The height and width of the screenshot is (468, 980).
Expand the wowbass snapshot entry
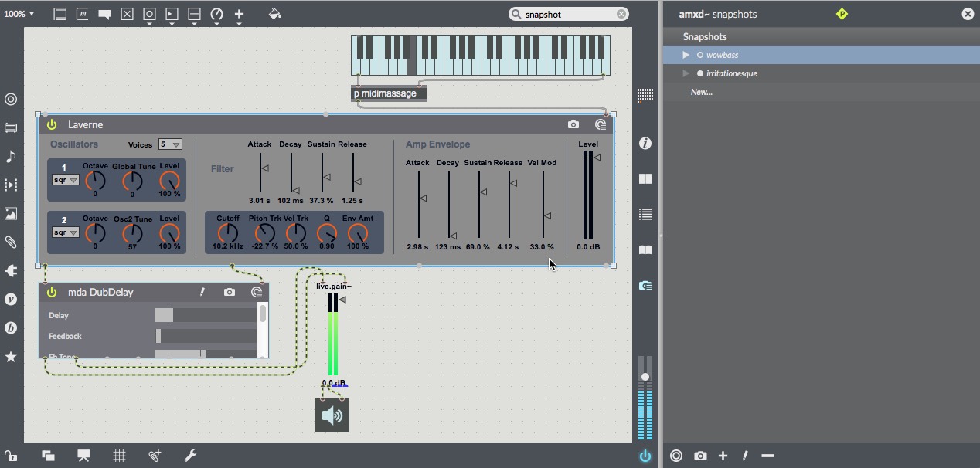point(686,55)
